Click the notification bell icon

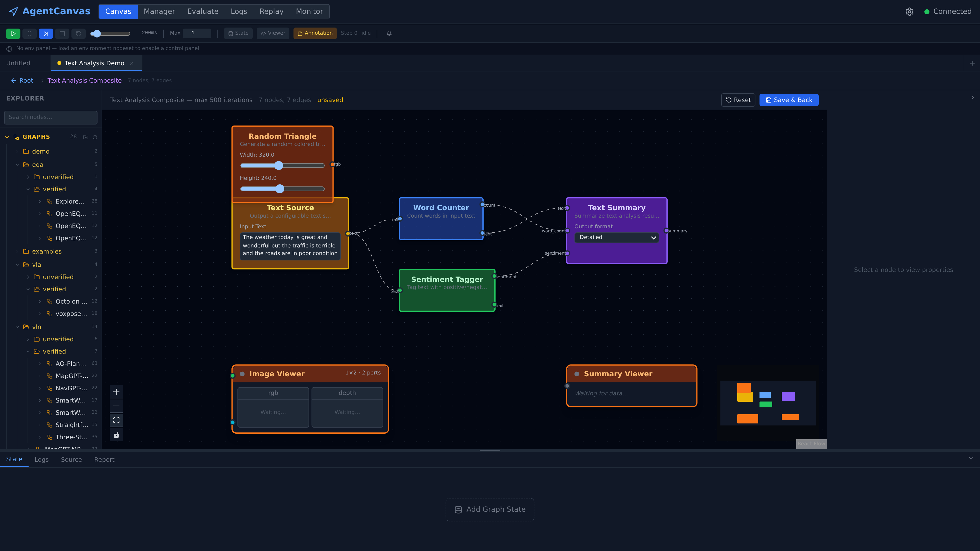click(389, 33)
